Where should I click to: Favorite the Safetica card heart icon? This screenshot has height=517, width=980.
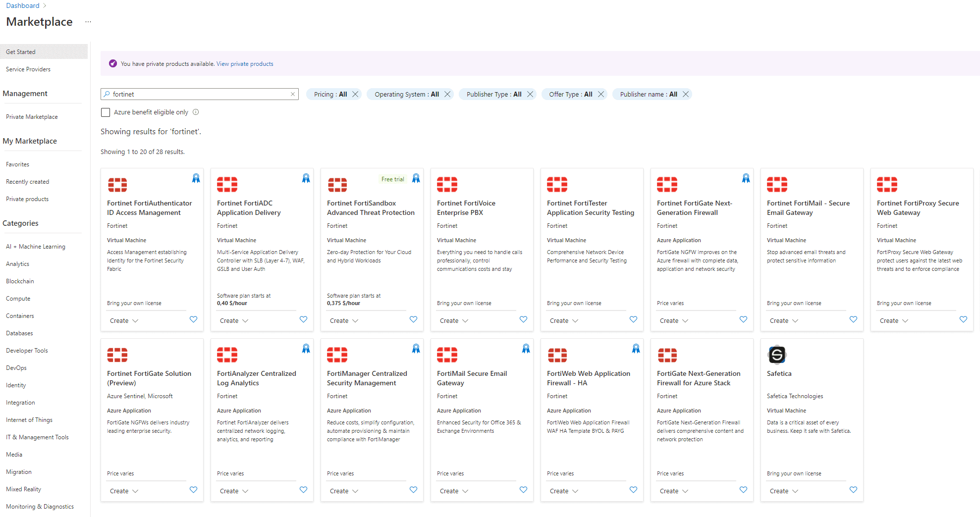point(854,490)
